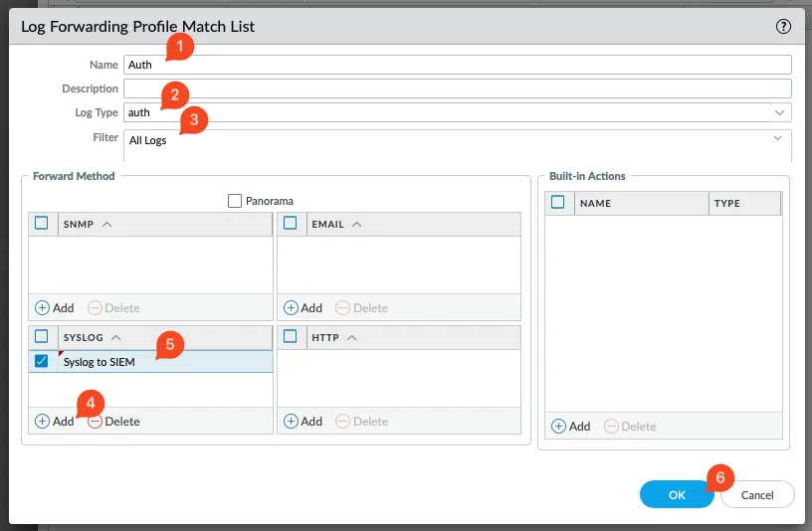Click Add icon under Built-in Actions
Image resolution: width=812 pixels, height=531 pixels.
558,427
